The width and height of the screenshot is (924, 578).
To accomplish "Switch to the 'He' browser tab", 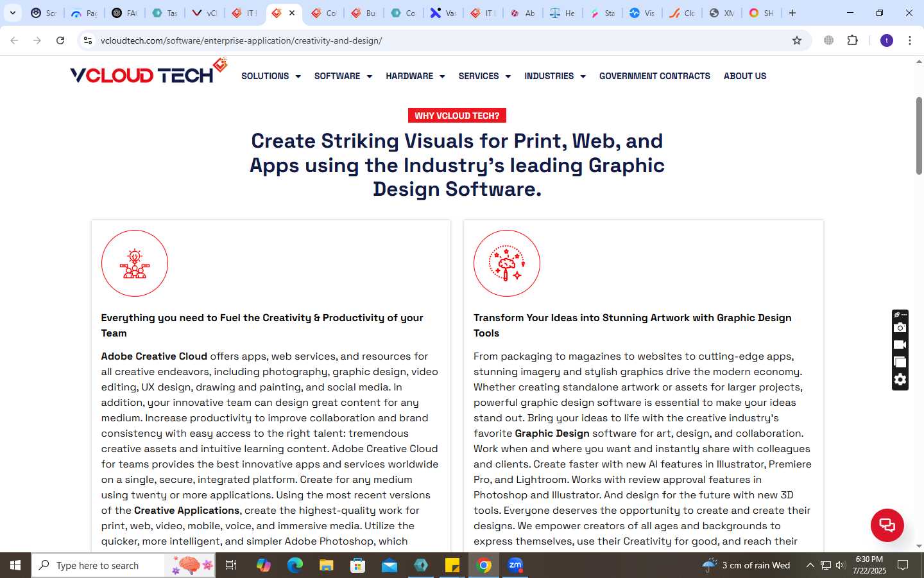I will click(563, 13).
